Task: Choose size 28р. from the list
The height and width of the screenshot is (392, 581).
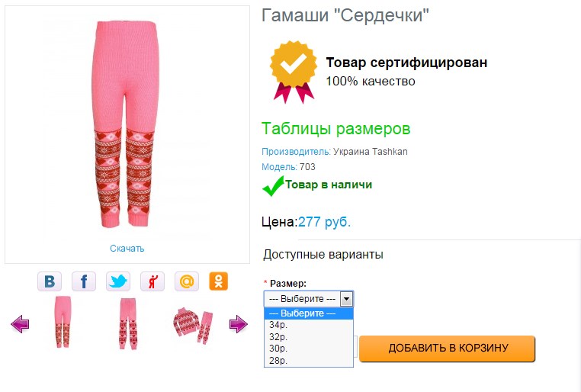Action: point(309,360)
